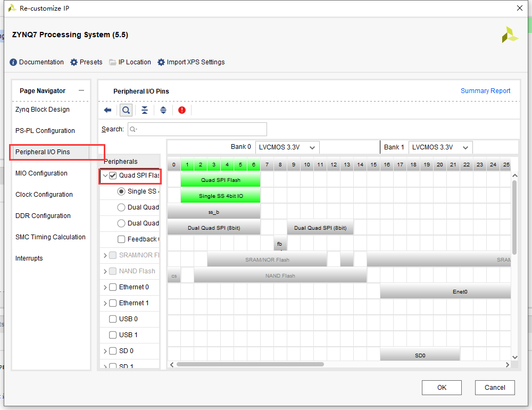This screenshot has width=532, height=410.
Task: Go to Interrupts page
Action: pyautogui.click(x=29, y=258)
